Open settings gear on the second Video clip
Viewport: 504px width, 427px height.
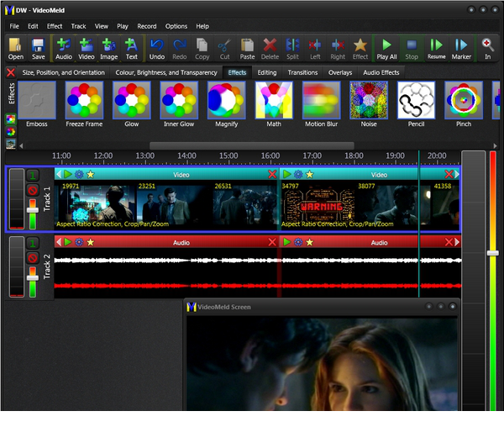[298, 174]
